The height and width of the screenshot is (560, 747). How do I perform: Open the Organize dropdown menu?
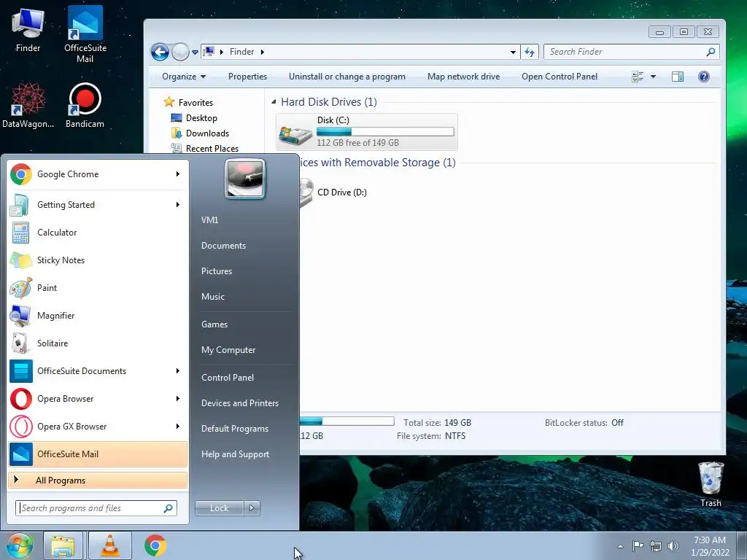[184, 77]
